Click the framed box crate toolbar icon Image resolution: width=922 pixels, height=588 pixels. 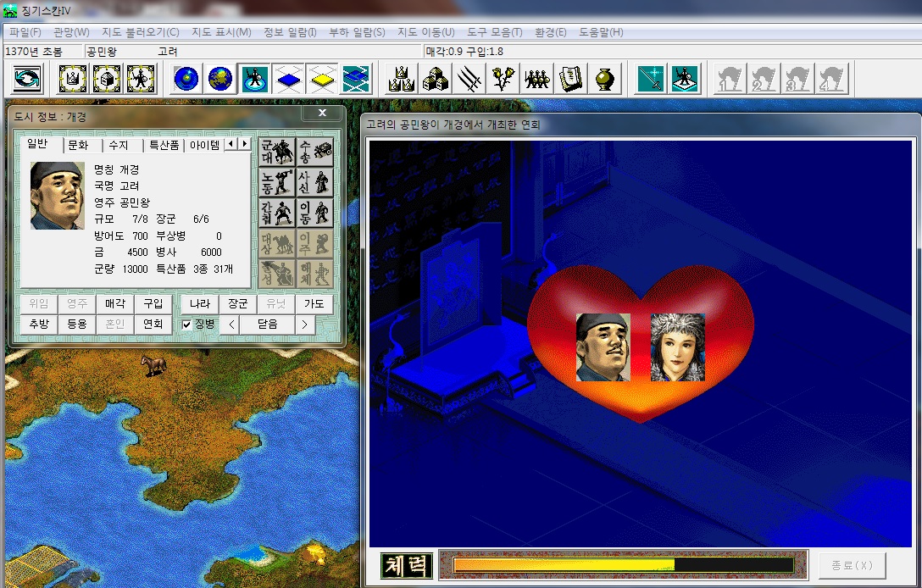[107, 78]
